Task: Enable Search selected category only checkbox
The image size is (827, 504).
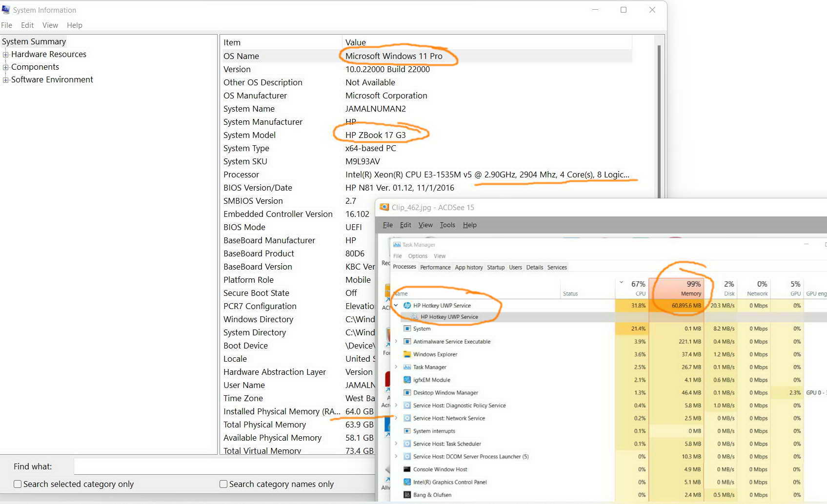Action: click(18, 484)
